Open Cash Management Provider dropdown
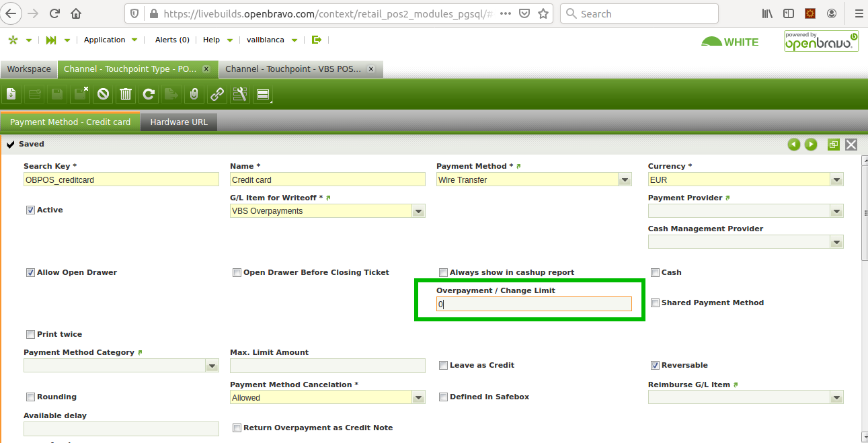This screenshot has width=868, height=443. (x=836, y=242)
